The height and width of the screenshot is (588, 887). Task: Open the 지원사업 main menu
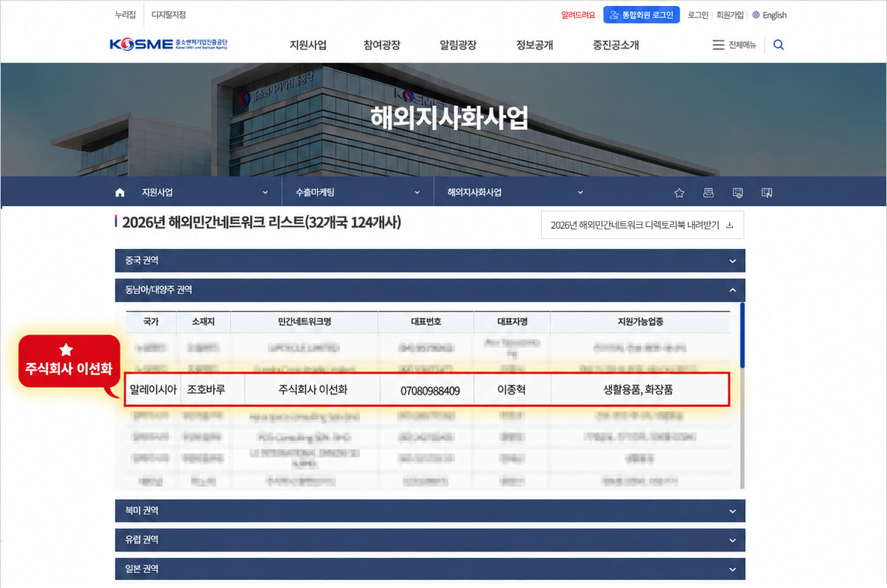point(308,45)
